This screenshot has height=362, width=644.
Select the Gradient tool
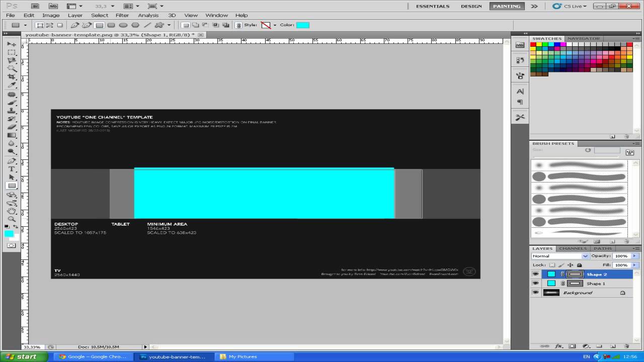(11, 135)
